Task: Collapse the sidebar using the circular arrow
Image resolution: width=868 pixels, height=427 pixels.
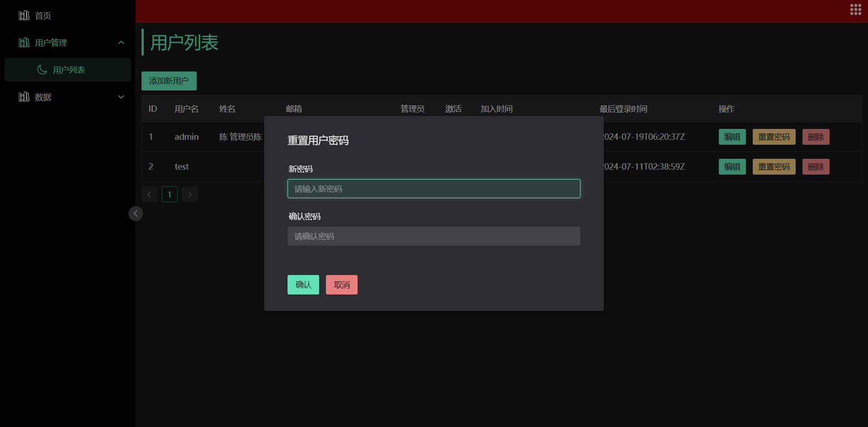Action: tap(135, 213)
